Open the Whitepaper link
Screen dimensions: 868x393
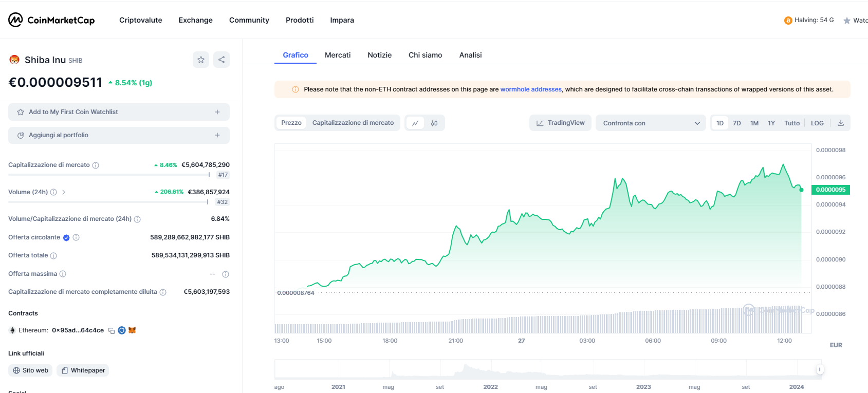(83, 370)
